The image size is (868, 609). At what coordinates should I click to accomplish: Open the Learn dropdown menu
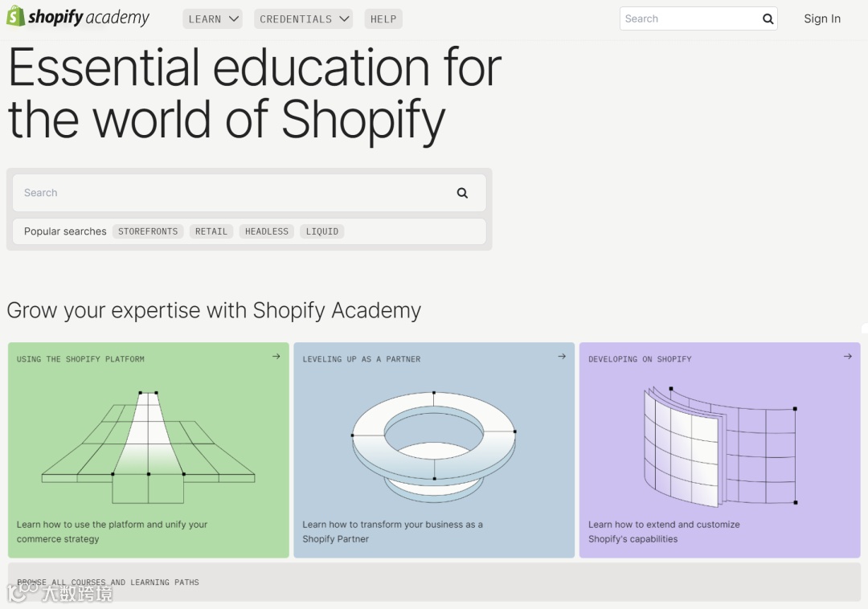click(x=212, y=18)
